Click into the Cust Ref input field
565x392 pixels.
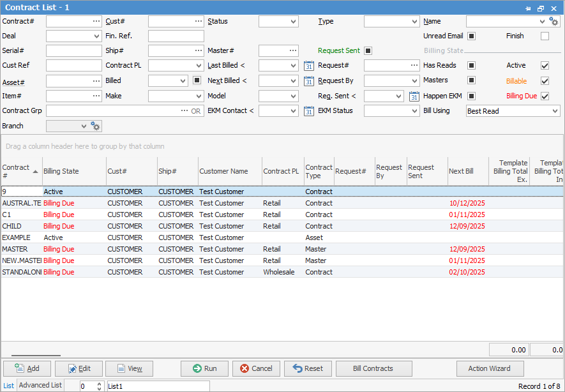point(74,66)
